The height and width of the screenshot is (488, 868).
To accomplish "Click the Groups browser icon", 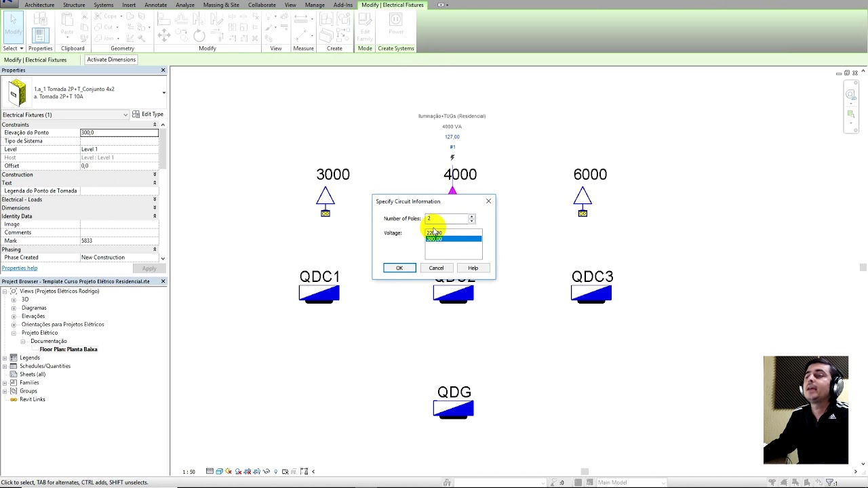I will (x=14, y=391).
